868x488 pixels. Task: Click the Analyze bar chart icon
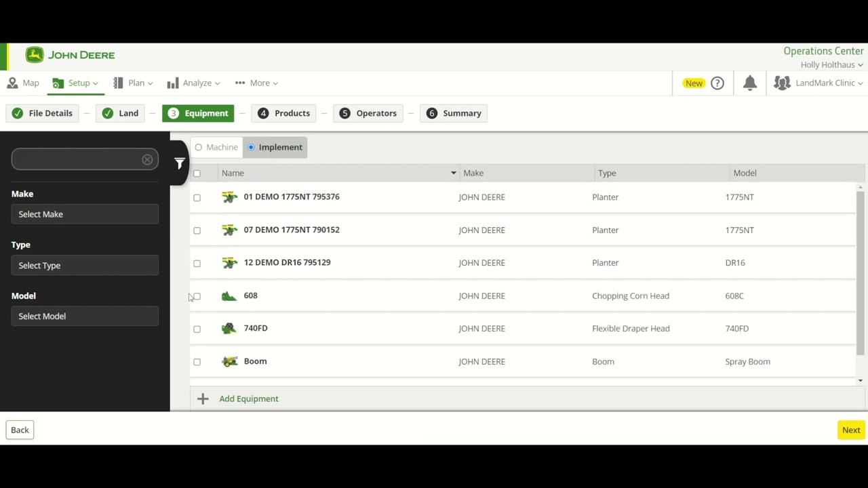click(x=173, y=83)
